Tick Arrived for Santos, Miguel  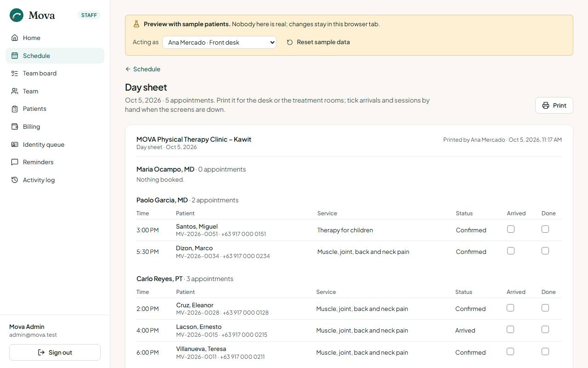511,229
